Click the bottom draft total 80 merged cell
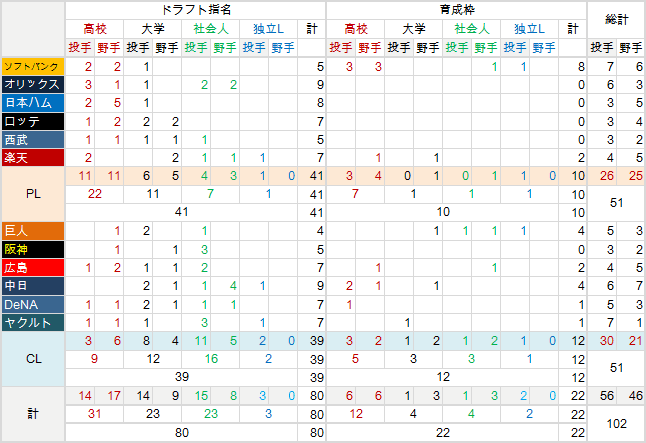This screenshot has height=443, width=646. (181, 433)
